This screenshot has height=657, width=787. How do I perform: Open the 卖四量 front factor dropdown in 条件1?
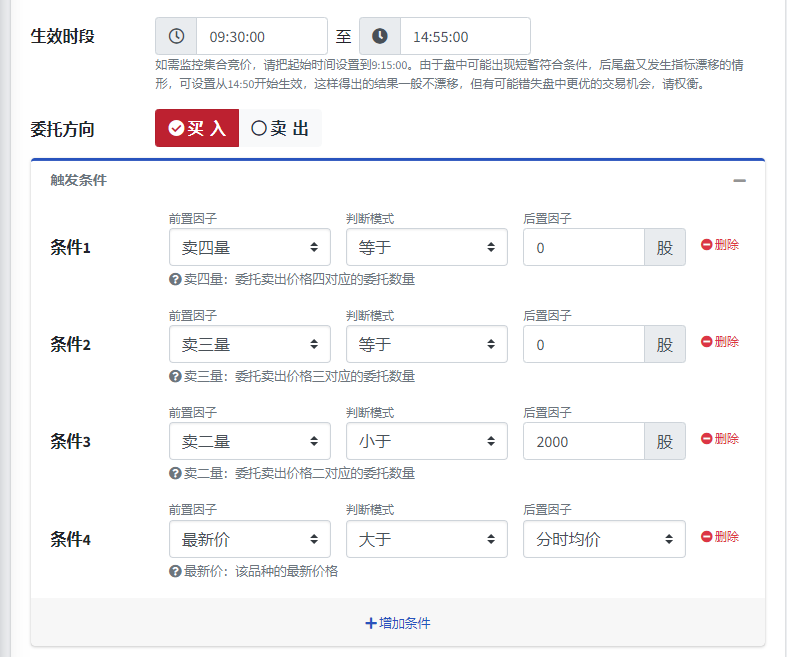pos(250,247)
